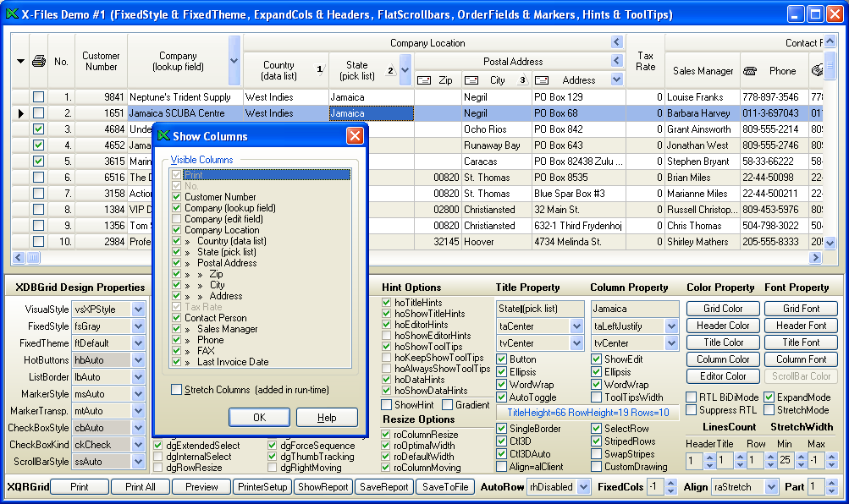849x504 pixels.
Task: Open the VisualStyle dropdown
Action: (x=138, y=310)
